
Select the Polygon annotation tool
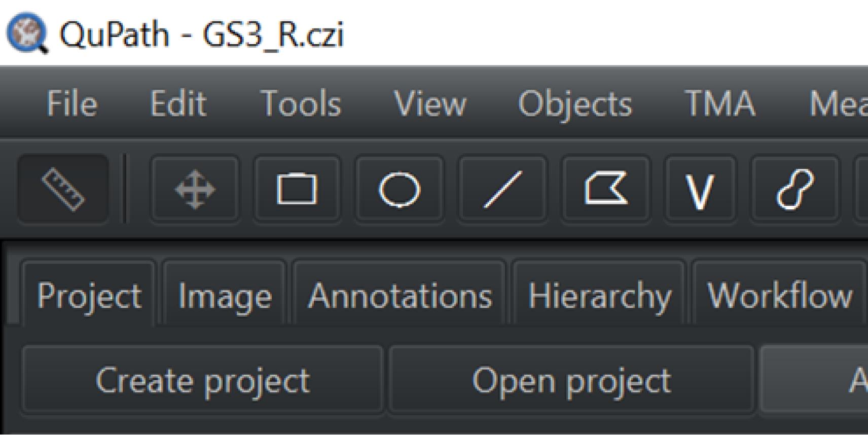[605, 189]
